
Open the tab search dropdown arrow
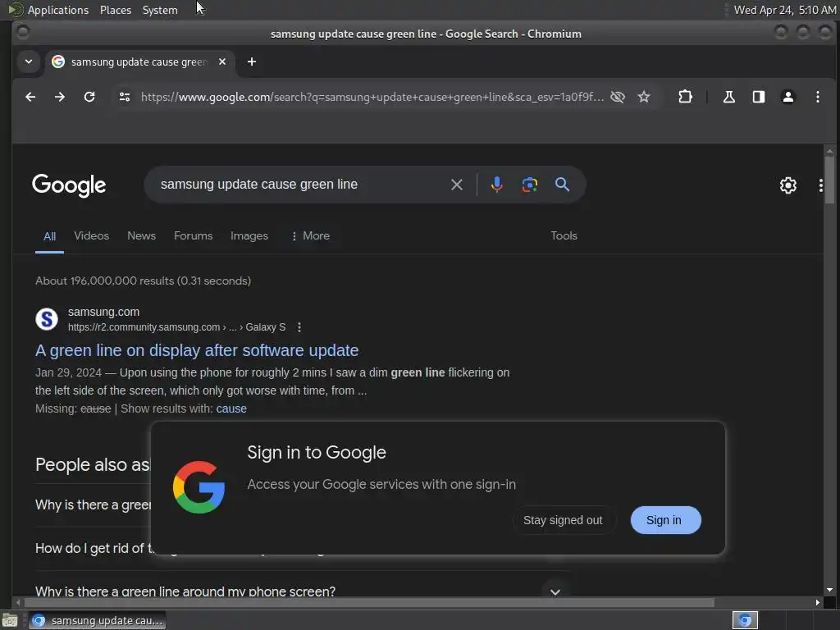click(x=29, y=62)
